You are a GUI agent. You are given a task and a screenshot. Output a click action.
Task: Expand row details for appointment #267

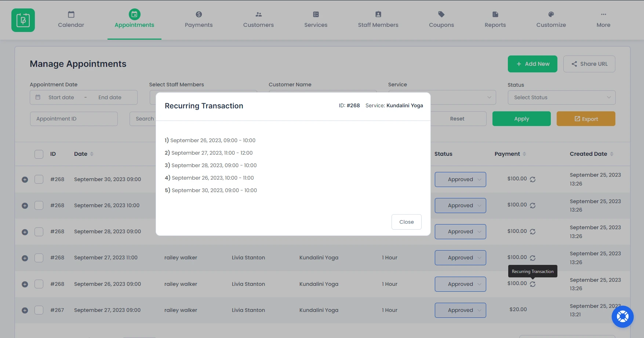25,310
